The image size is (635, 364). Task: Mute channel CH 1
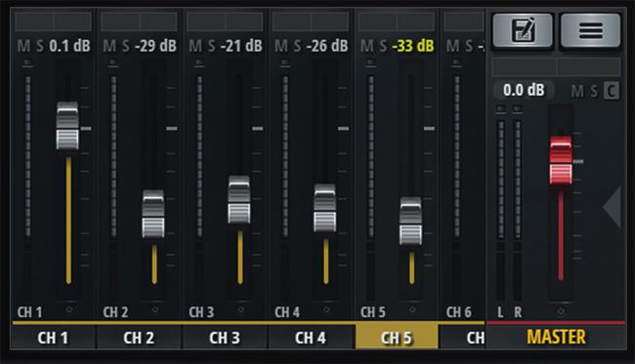(23, 46)
